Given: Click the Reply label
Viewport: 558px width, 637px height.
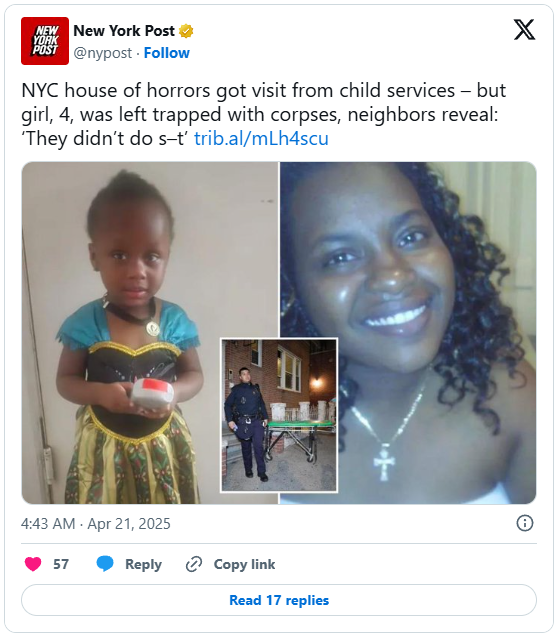Looking at the screenshot, I should 143,564.
